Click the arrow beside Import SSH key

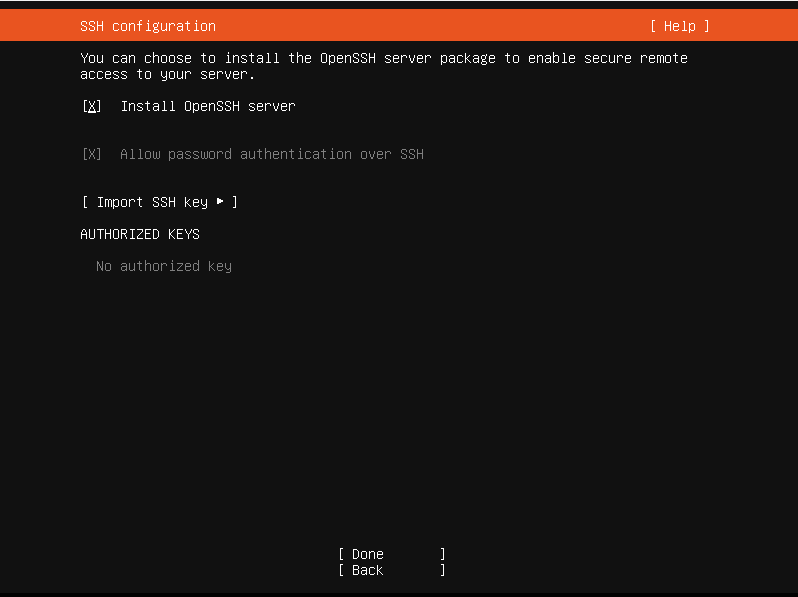pyautogui.click(x=220, y=202)
